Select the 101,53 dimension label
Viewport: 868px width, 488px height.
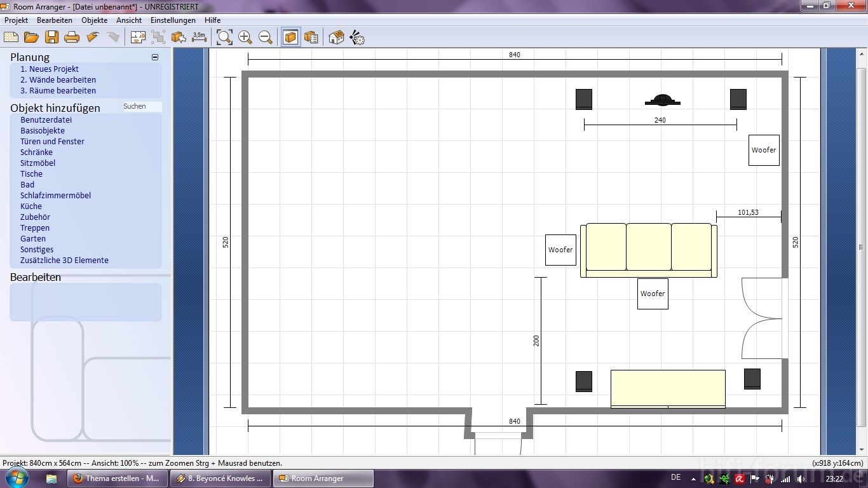coord(748,212)
